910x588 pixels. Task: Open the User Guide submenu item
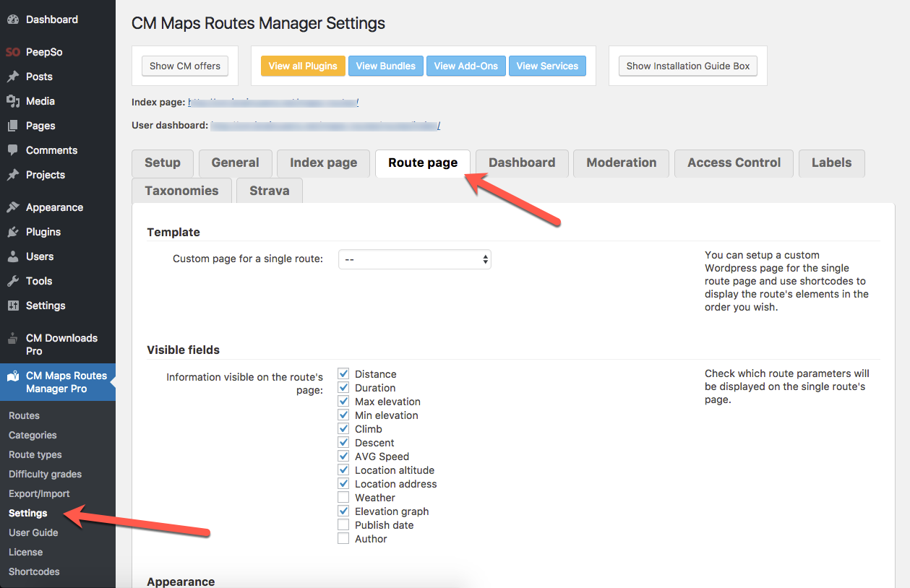[33, 533]
